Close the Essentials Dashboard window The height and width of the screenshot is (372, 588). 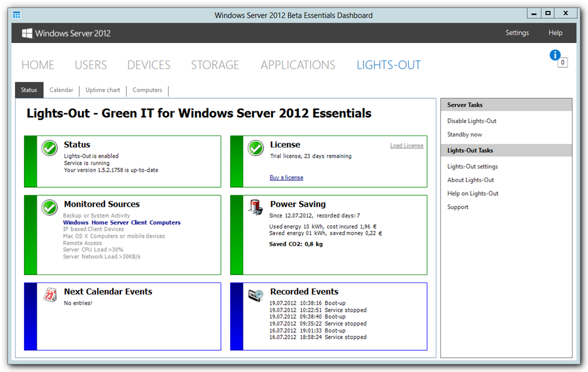click(x=566, y=13)
